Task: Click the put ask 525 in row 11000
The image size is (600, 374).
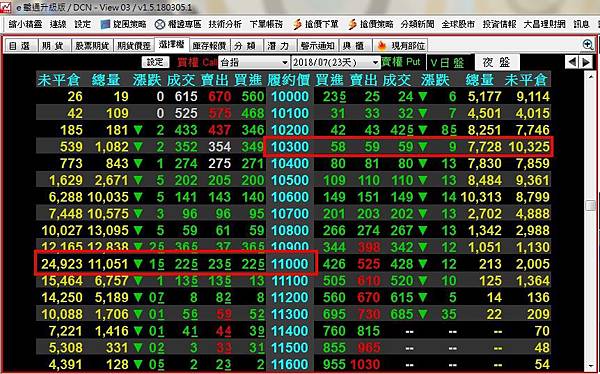Action: (368, 264)
